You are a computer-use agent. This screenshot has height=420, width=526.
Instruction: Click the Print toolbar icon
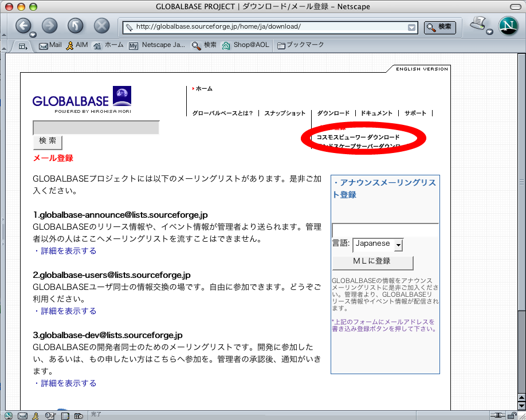478,23
